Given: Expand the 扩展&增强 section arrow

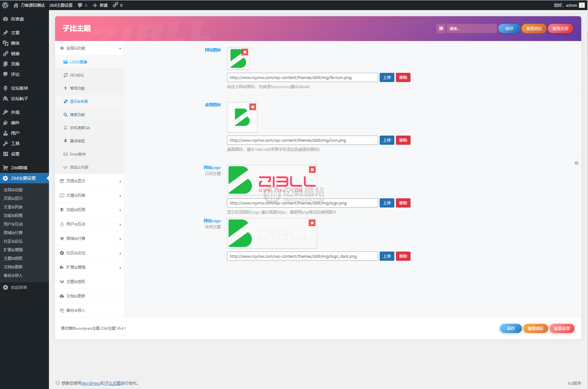Looking at the screenshot, I should 121,267.
